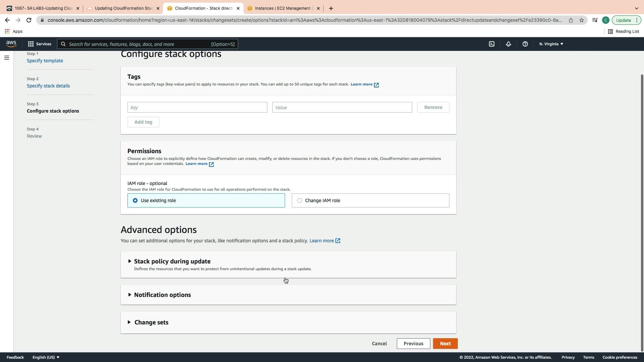The width and height of the screenshot is (644, 362).
Task: Click the tag Key input field
Action: (x=197, y=107)
